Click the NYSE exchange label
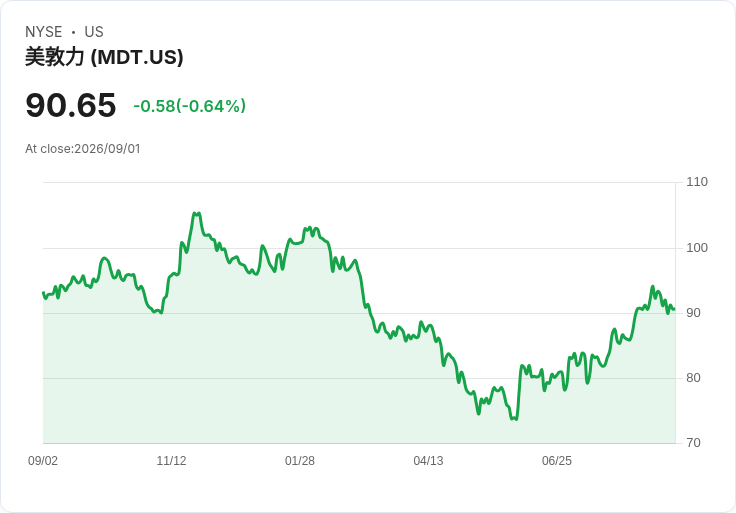The width and height of the screenshot is (736, 513). click(x=44, y=32)
